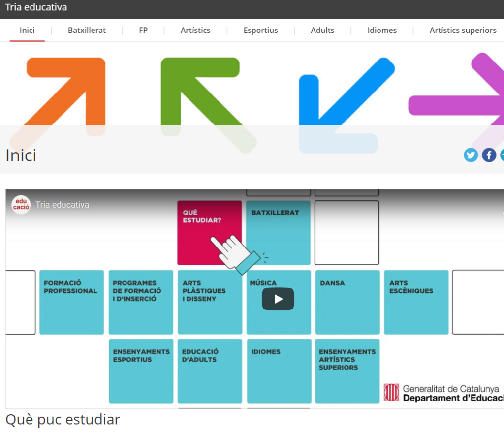The width and height of the screenshot is (504, 432).
Task: Click the Facebook share icon
Action: coord(489,155)
